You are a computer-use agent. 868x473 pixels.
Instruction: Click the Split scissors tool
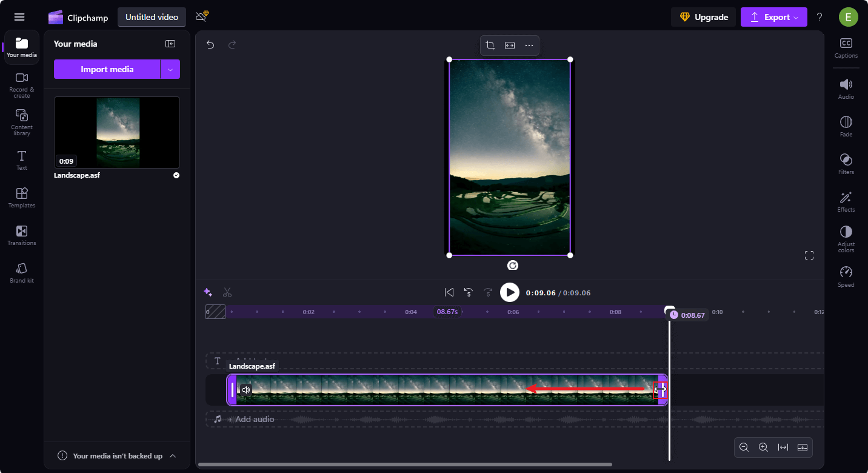(x=227, y=292)
